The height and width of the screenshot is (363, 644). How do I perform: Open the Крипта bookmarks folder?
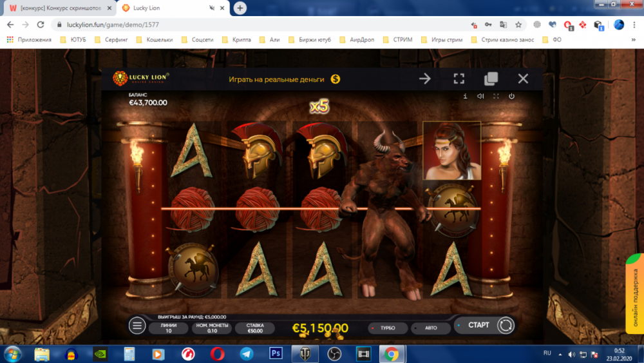pyautogui.click(x=239, y=39)
